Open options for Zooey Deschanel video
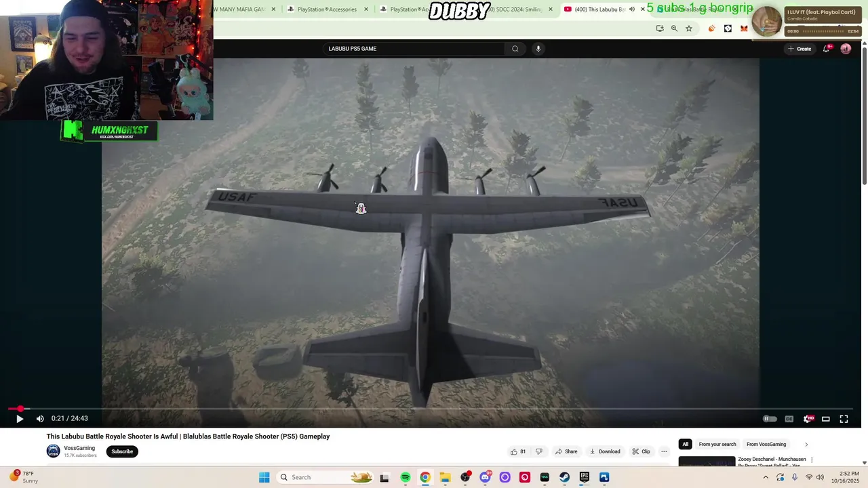Viewport: 868px width, 488px height. click(x=812, y=460)
